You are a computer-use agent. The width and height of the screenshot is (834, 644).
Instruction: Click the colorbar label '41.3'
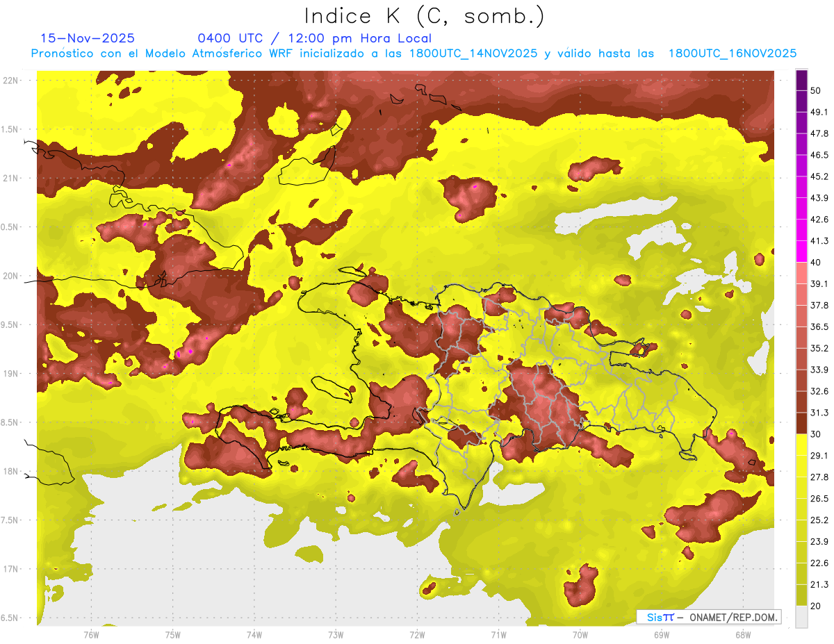(819, 241)
